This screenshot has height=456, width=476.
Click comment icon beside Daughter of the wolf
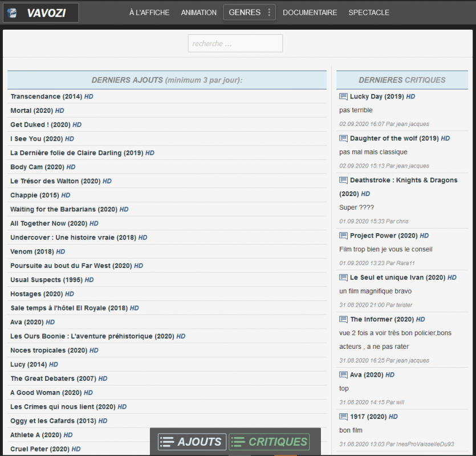pyautogui.click(x=343, y=139)
